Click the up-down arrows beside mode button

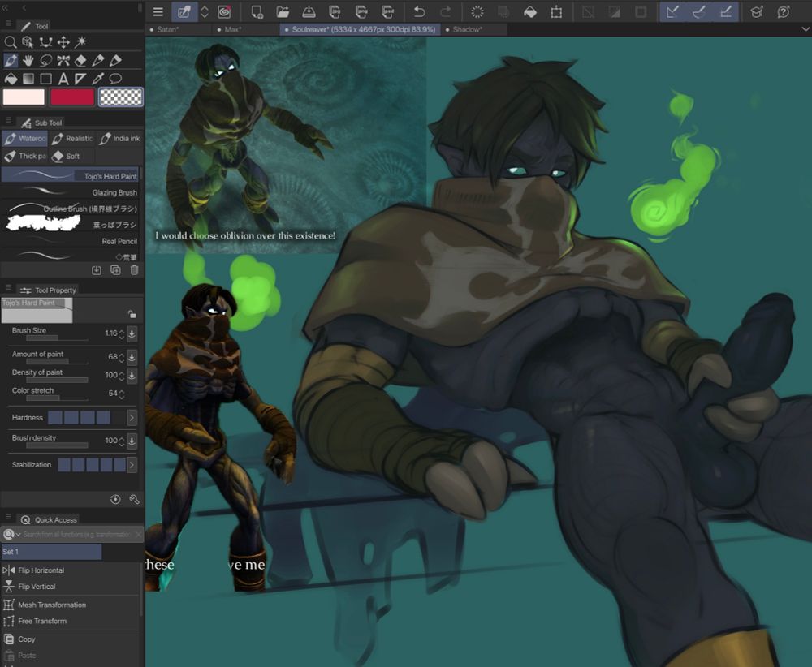click(x=205, y=12)
